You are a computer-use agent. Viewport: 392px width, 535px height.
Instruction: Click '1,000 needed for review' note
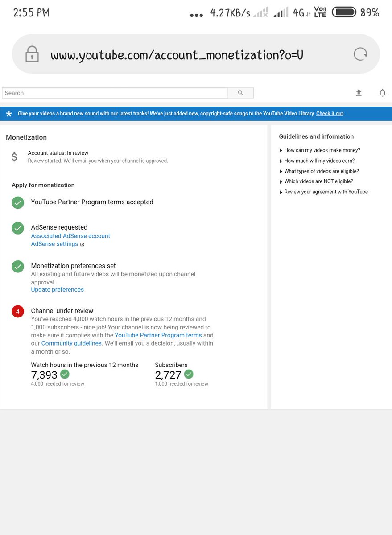(182, 384)
